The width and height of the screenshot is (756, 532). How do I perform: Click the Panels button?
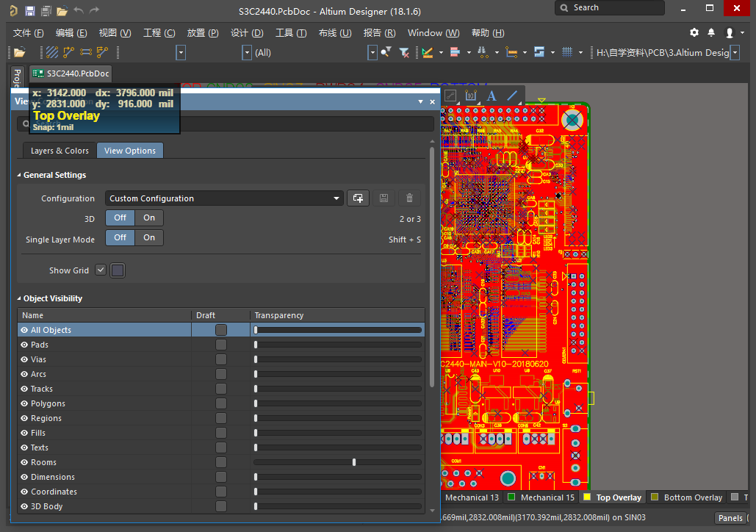pyautogui.click(x=730, y=517)
